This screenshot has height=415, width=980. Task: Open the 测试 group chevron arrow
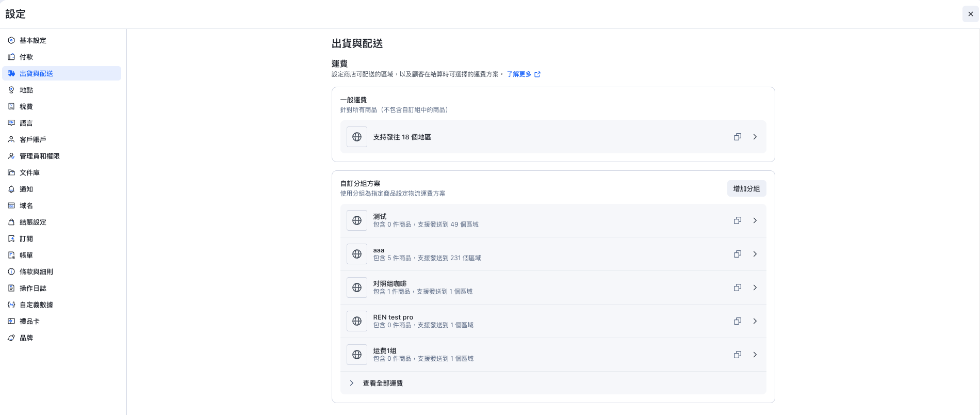(755, 220)
